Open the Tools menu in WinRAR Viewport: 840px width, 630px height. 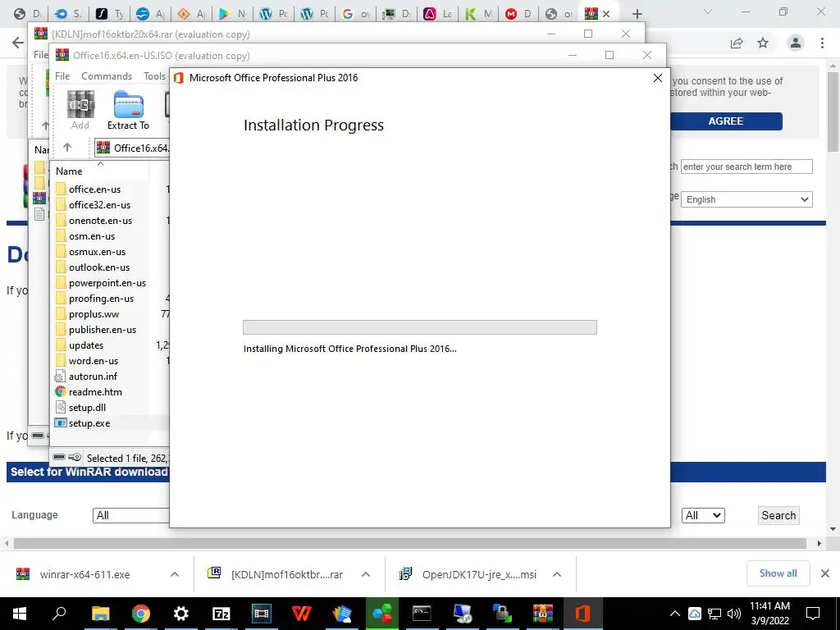[155, 76]
